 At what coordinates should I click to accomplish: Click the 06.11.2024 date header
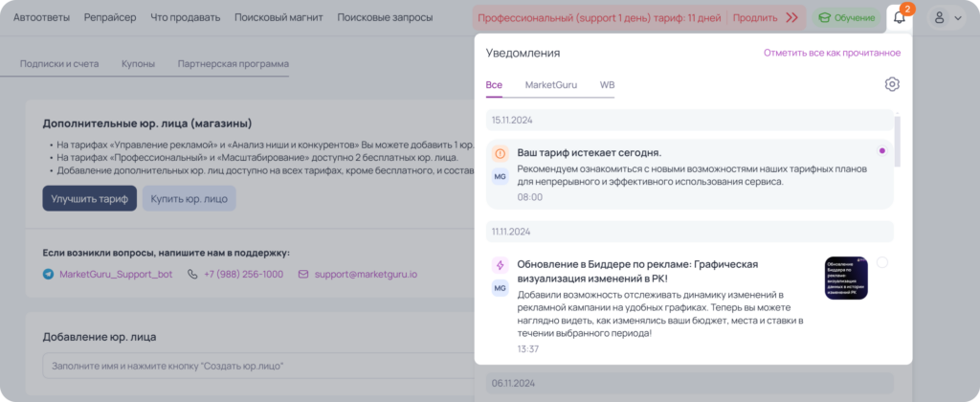coord(690,383)
